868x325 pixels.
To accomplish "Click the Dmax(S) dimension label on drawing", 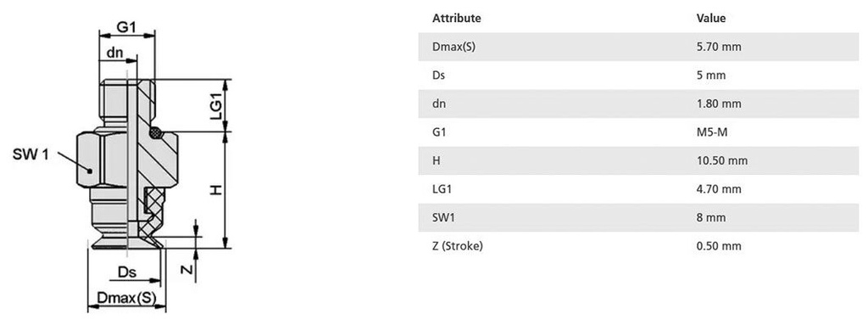I will [127, 299].
